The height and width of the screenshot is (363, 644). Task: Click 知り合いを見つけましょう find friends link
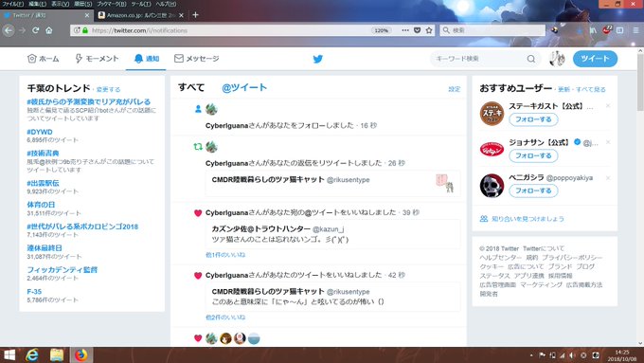pos(528,219)
